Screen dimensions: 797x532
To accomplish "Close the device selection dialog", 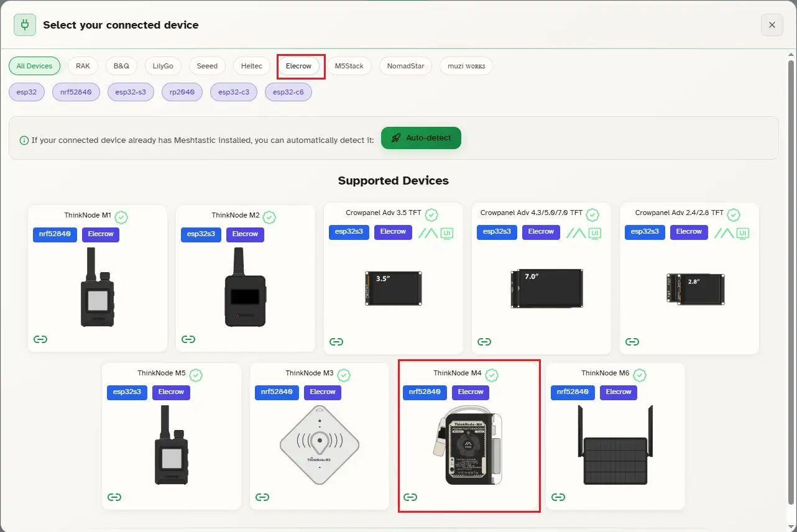I will [x=772, y=25].
